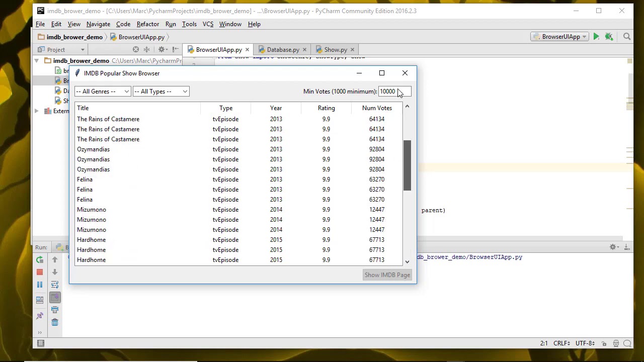Clear all Run console output (trash)
644x362 pixels.
55,322
